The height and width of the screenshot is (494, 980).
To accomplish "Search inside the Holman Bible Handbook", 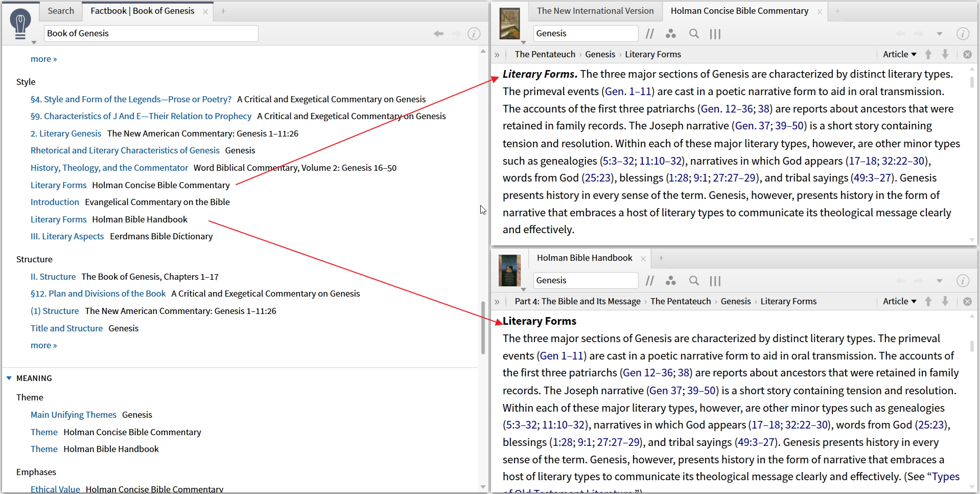I will [x=694, y=281].
